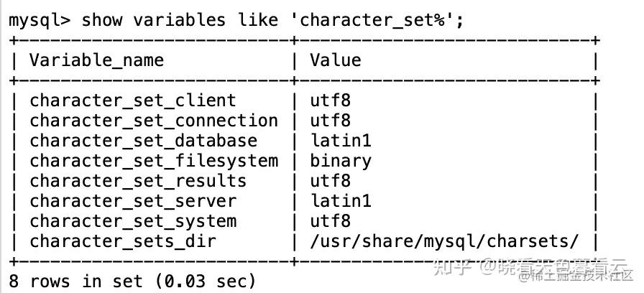Click the character_set_connection variable name
Image resolution: width=644 pixels, height=293 pixels.
pyautogui.click(x=154, y=121)
